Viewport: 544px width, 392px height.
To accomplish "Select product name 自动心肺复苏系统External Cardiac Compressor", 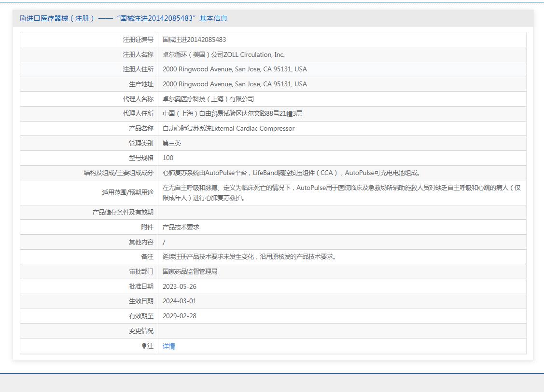I will pyautogui.click(x=229, y=128).
